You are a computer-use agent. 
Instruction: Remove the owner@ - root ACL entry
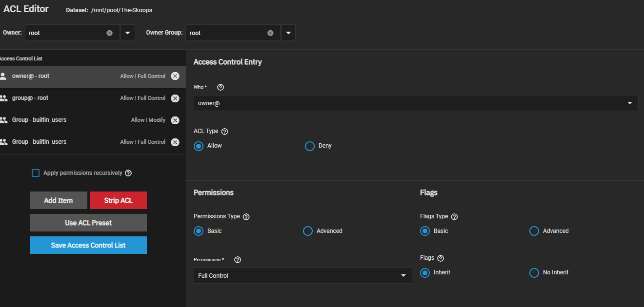(x=175, y=76)
